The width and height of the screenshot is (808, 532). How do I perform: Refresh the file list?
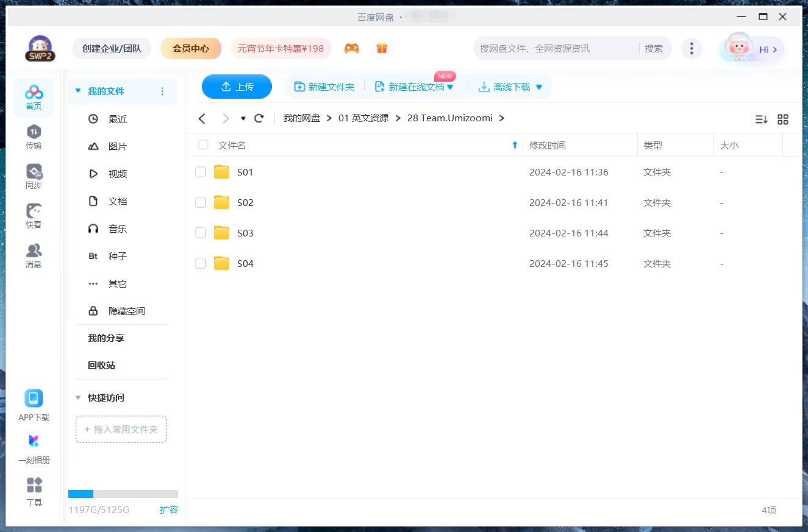click(x=259, y=118)
